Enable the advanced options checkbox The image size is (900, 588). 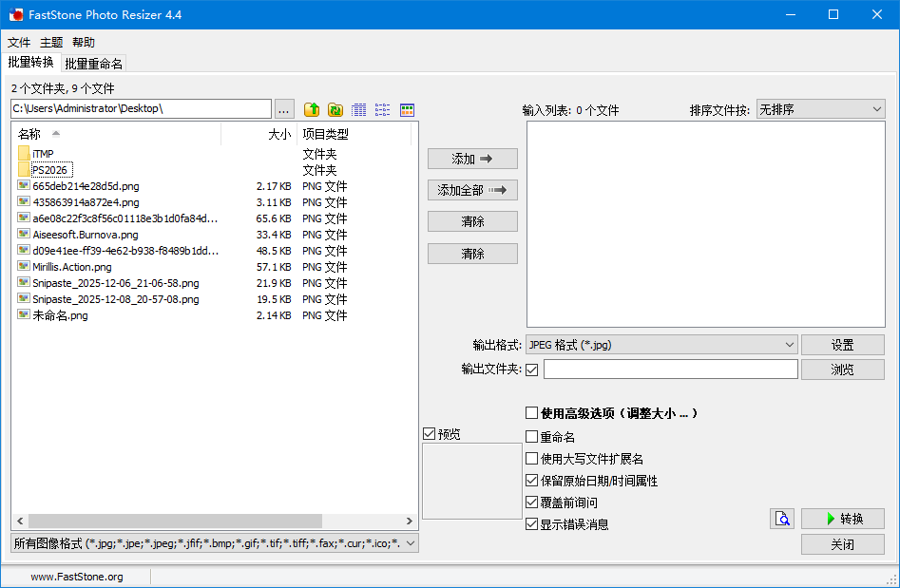(532, 413)
